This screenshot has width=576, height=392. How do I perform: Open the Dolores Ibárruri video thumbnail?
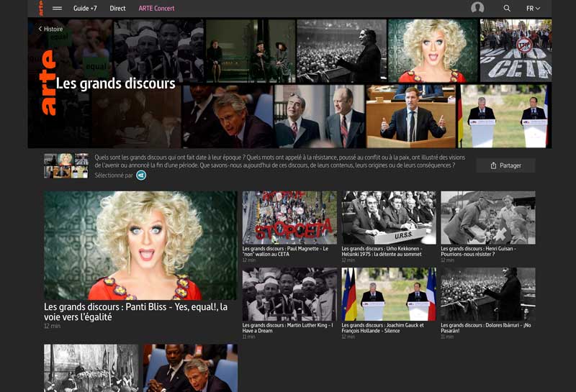488,294
